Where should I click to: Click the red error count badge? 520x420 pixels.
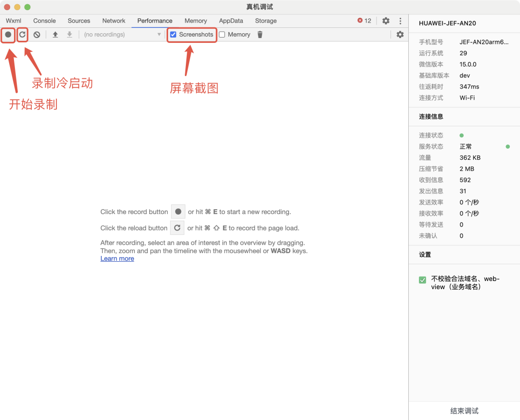tap(364, 21)
